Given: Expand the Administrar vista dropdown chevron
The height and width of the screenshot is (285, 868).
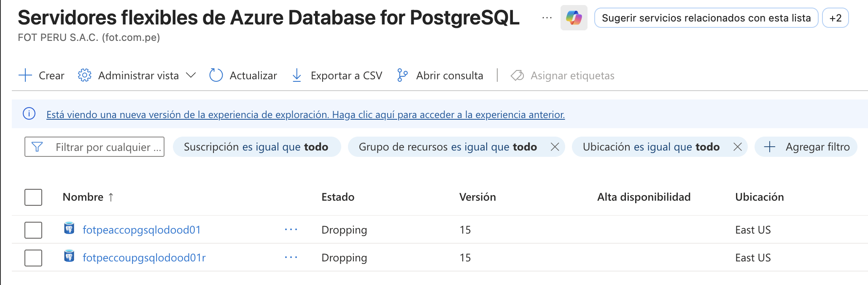Looking at the screenshot, I should coord(191,75).
